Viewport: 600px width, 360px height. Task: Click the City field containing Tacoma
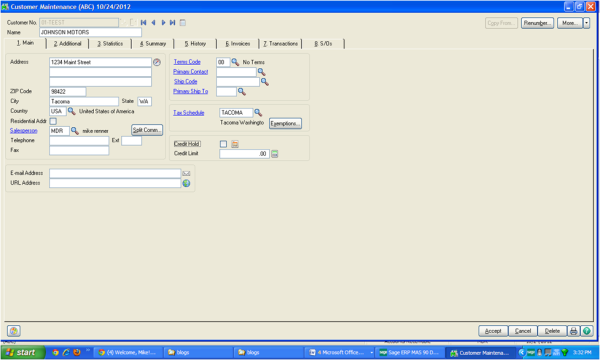[x=84, y=101]
